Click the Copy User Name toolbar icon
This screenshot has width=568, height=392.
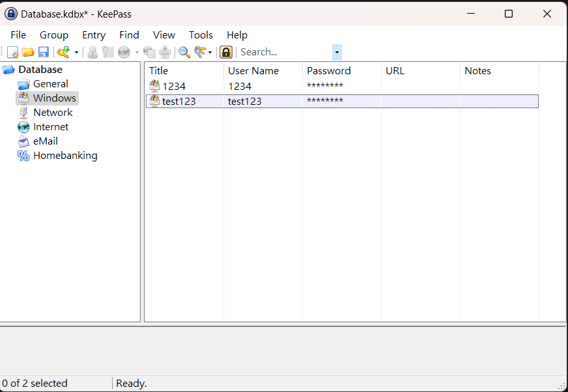[x=92, y=52]
